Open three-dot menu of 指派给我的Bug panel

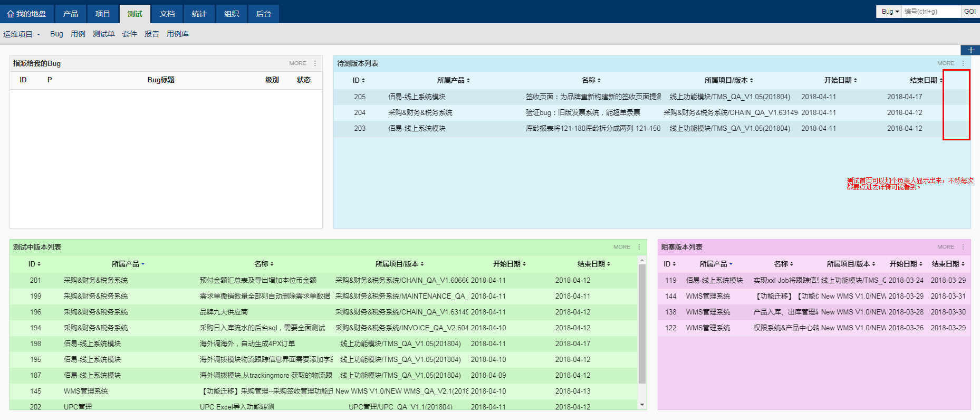[315, 63]
